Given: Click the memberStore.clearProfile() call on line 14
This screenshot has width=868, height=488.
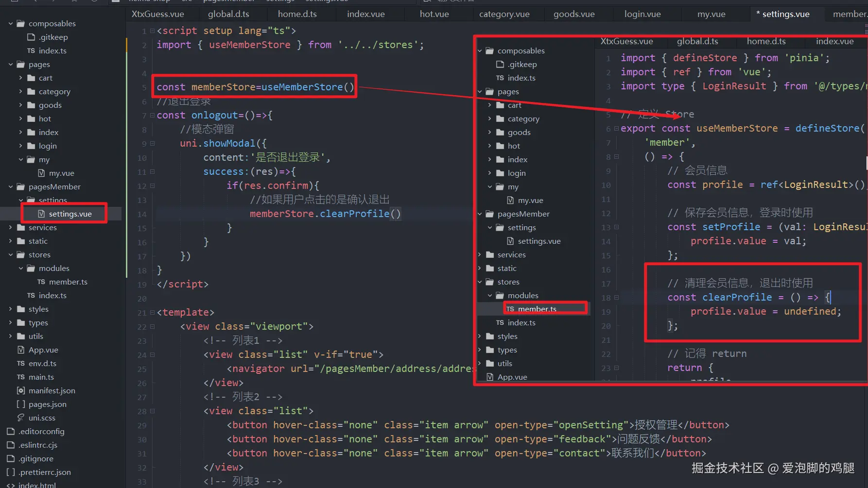Looking at the screenshot, I should pyautogui.click(x=326, y=214).
